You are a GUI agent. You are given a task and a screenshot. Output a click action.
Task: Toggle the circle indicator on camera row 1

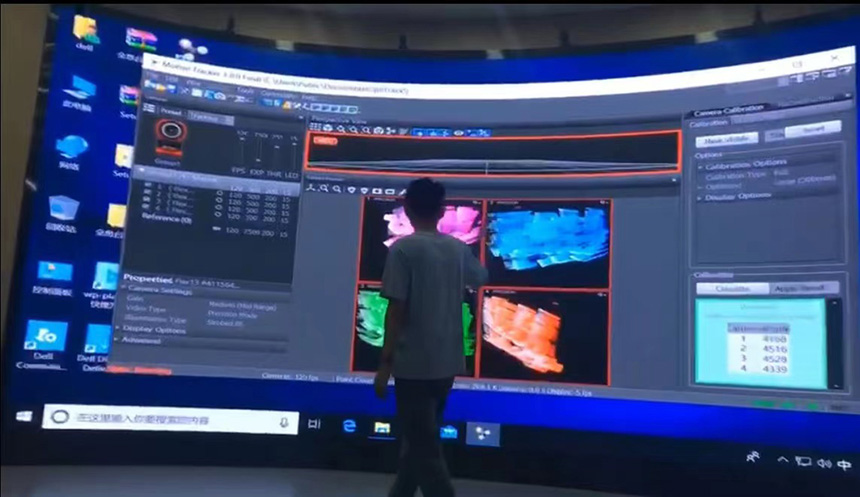click(218, 193)
